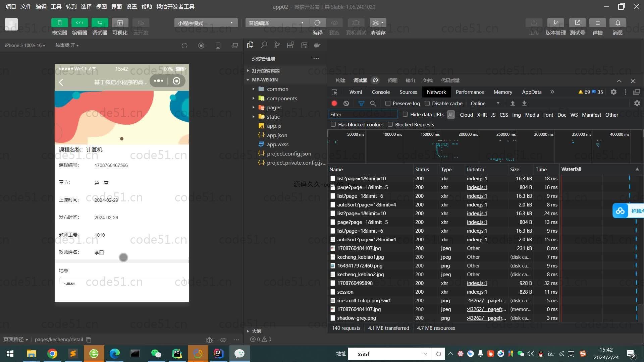Open devtools settings gear

pyautogui.click(x=613, y=92)
